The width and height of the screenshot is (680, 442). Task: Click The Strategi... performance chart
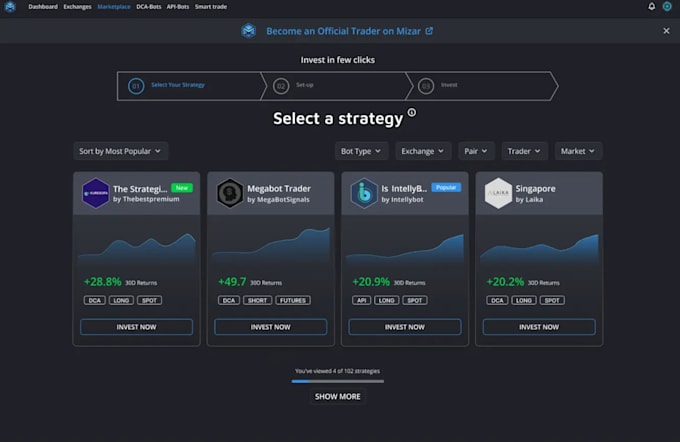[137, 247]
